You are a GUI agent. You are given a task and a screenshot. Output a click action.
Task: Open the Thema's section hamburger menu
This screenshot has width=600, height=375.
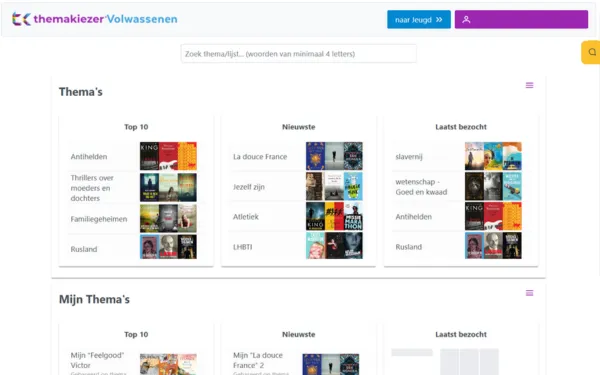529,85
